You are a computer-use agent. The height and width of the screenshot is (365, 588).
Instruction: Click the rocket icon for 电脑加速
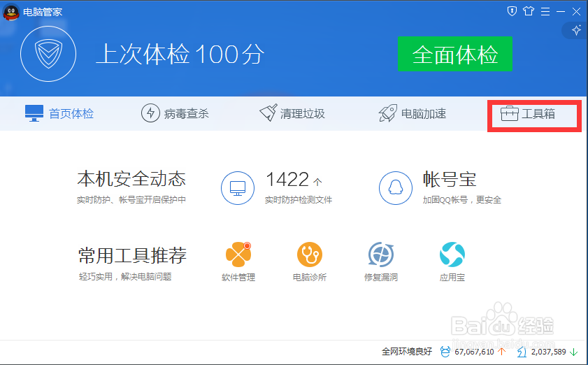[388, 113]
